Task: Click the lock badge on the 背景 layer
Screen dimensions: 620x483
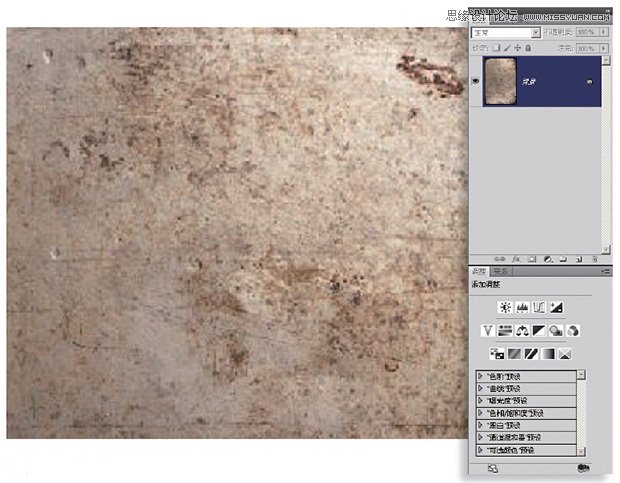Action: tap(590, 82)
